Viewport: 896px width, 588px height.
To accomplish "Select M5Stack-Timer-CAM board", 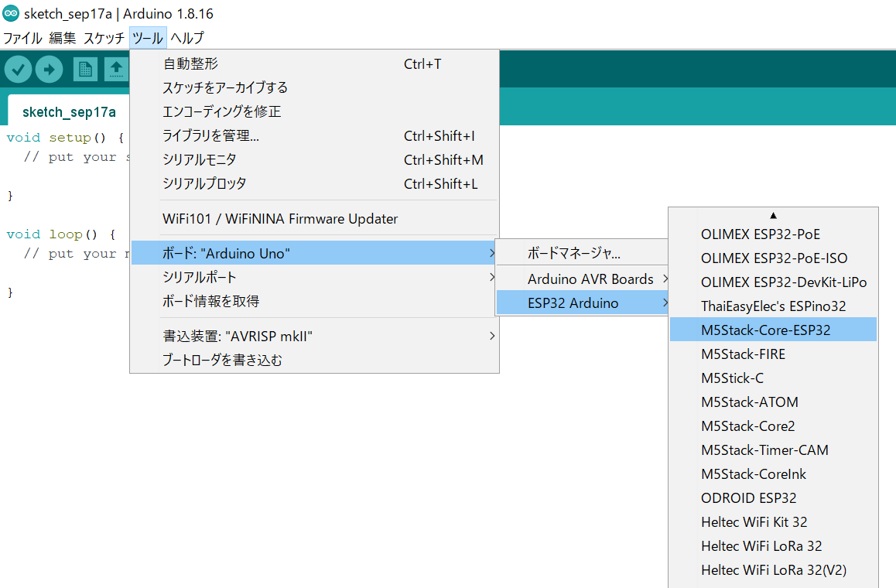I will click(x=773, y=450).
